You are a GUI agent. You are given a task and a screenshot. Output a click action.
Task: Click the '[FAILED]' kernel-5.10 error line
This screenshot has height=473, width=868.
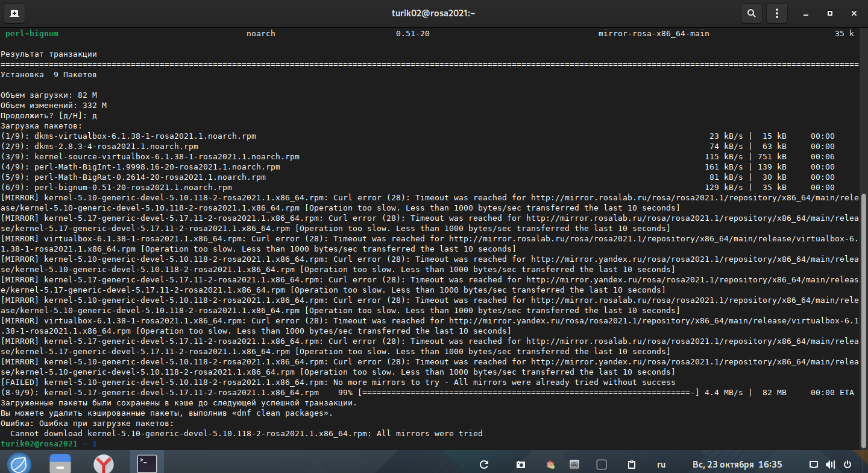[338, 382]
